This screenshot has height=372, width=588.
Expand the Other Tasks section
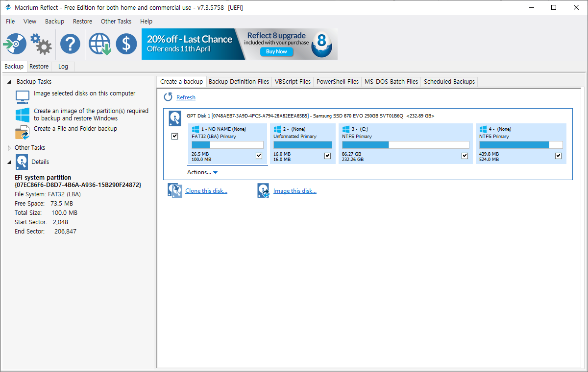pos(9,148)
